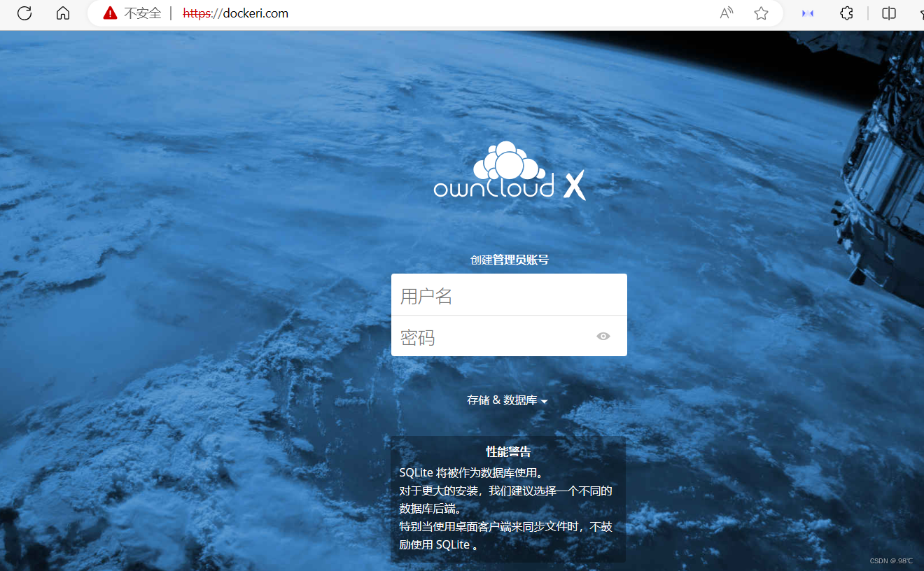Reload the page with the refresh icon
Viewport: 924px width, 571px height.
[x=24, y=13]
